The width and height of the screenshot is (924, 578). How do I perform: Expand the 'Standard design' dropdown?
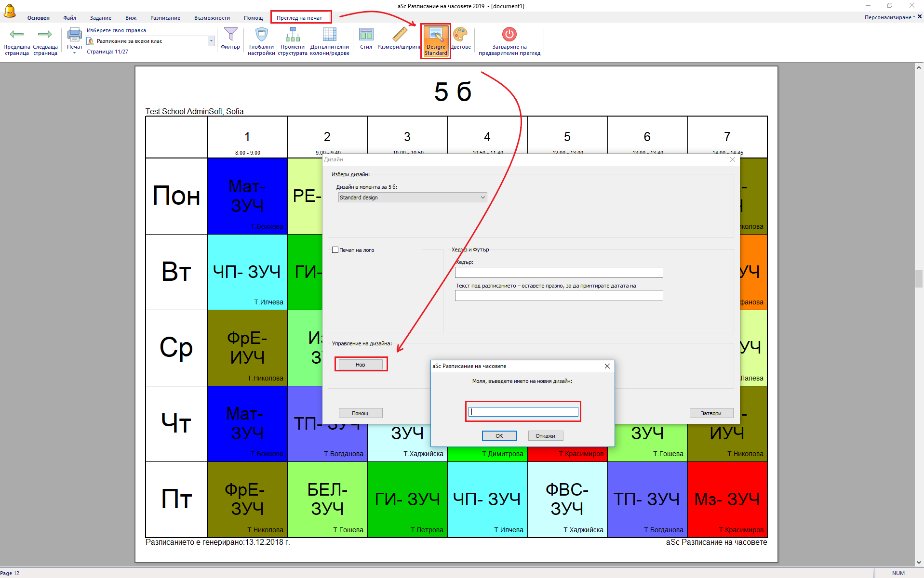[412, 197]
